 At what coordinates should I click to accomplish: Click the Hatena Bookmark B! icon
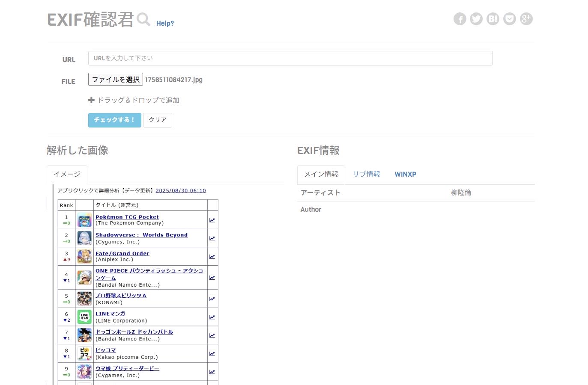(x=493, y=19)
